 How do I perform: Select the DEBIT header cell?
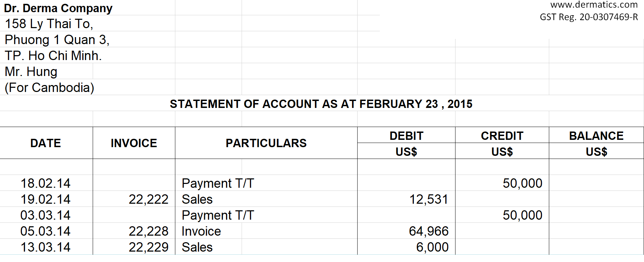[406, 136]
